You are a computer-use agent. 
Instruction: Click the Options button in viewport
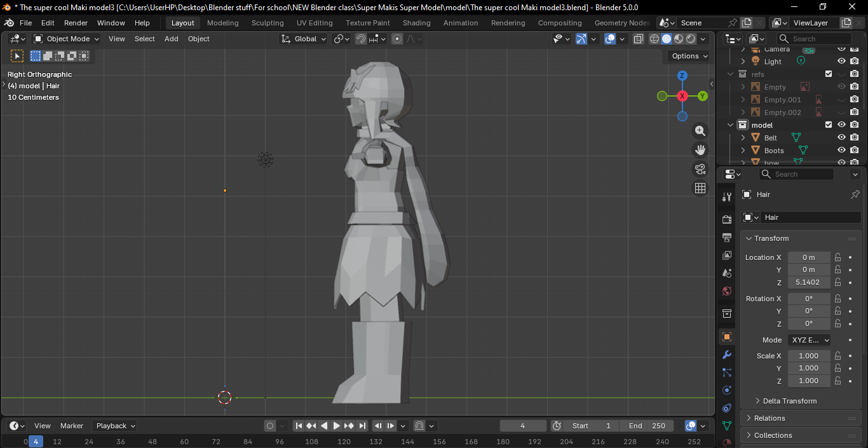click(689, 56)
